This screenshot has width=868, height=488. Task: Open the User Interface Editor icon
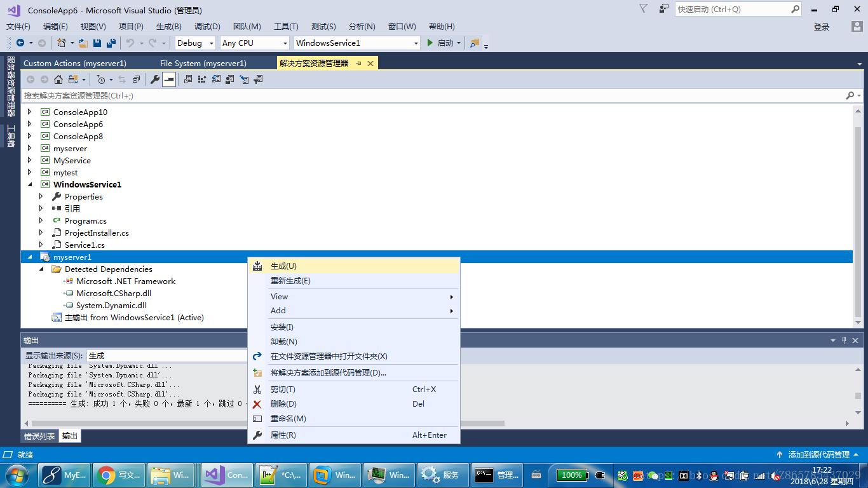(230, 79)
